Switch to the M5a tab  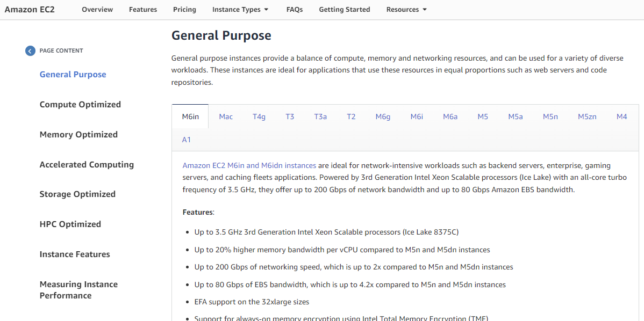click(x=516, y=117)
